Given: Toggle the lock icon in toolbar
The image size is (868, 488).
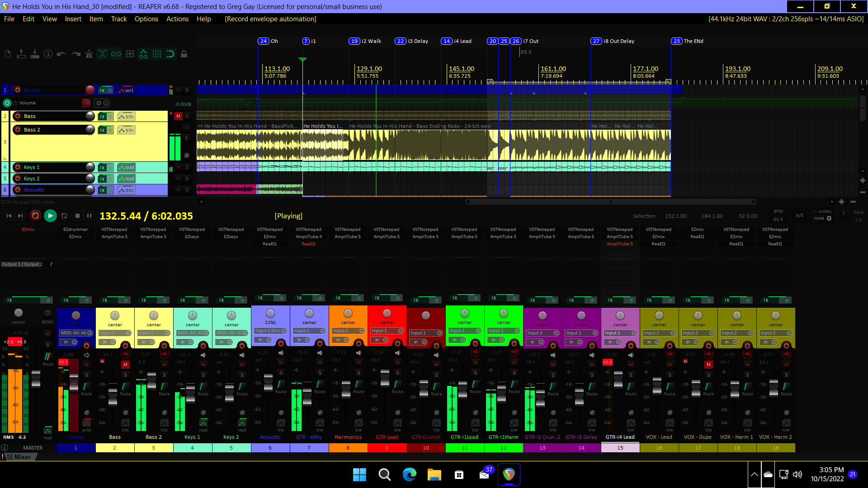Looking at the screenshot, I should (x=184, y=54).
